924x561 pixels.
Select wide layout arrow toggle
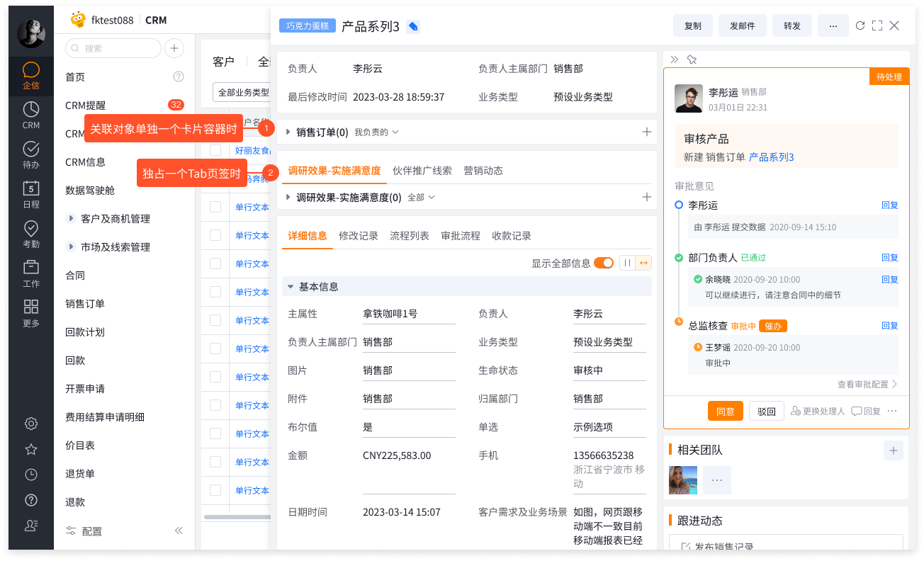[643, 263]
